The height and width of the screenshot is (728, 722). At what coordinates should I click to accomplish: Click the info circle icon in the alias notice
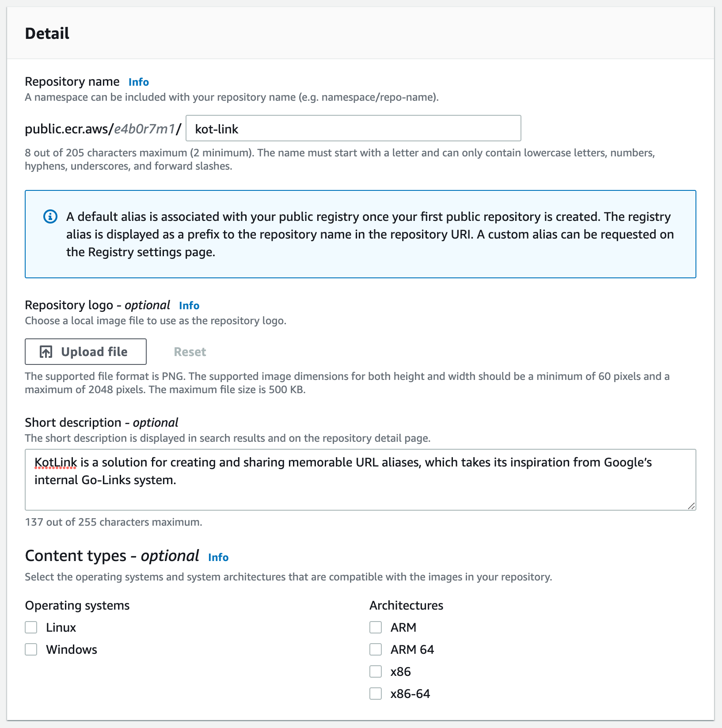coord(50,216)
